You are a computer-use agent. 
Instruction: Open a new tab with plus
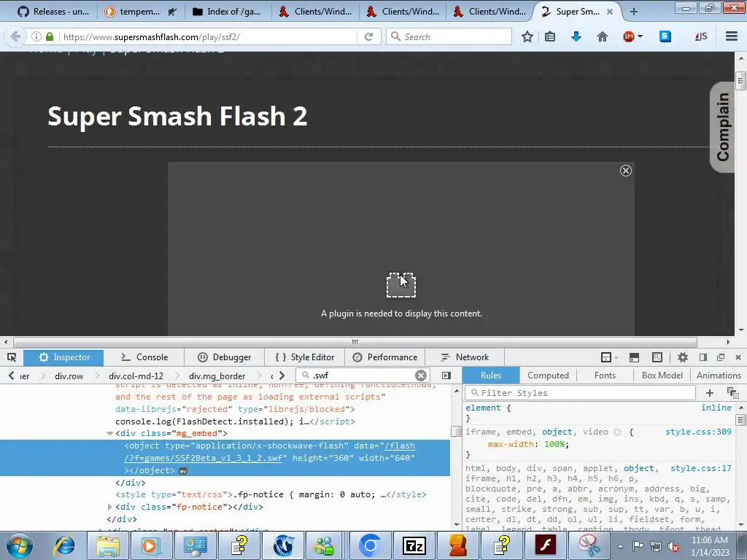click(634, 12)
